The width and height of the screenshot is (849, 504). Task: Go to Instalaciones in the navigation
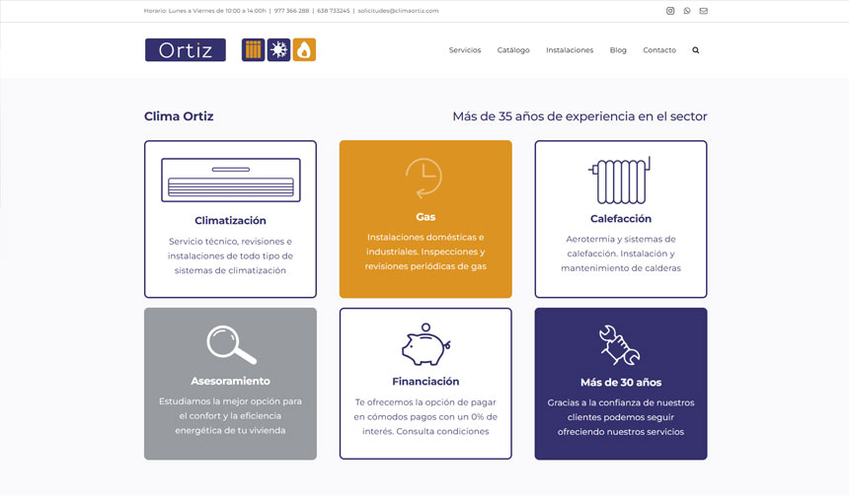570,50
